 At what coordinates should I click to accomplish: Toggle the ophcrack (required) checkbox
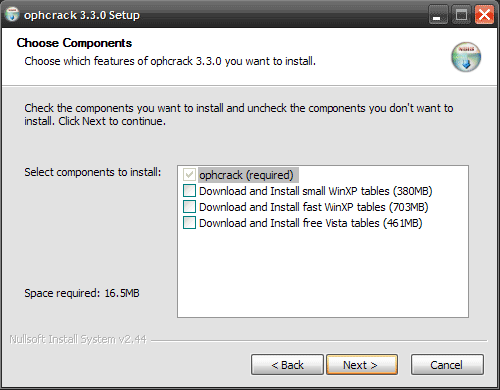(x=189, y=175)
